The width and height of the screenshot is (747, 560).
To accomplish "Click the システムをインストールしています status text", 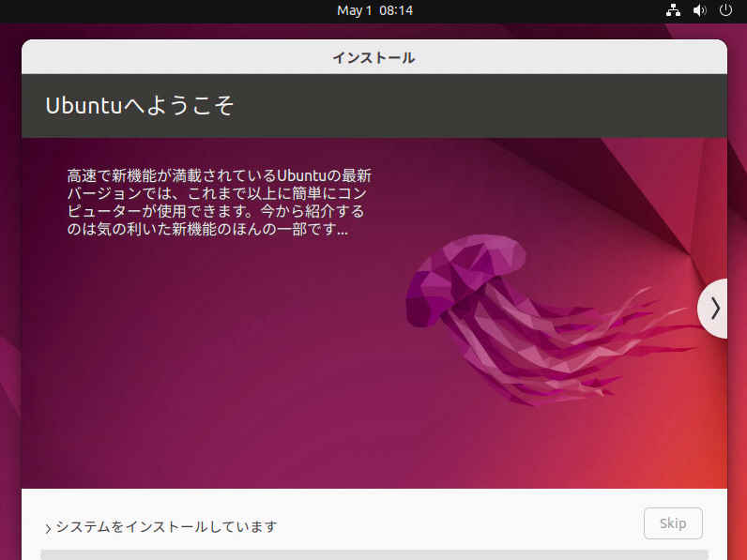I will click(166, 526).
